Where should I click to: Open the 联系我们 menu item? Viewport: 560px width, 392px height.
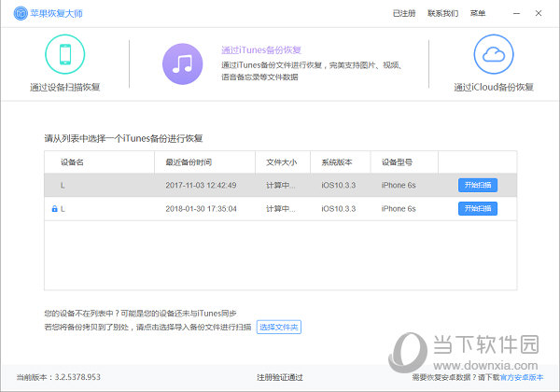(442, 13)
